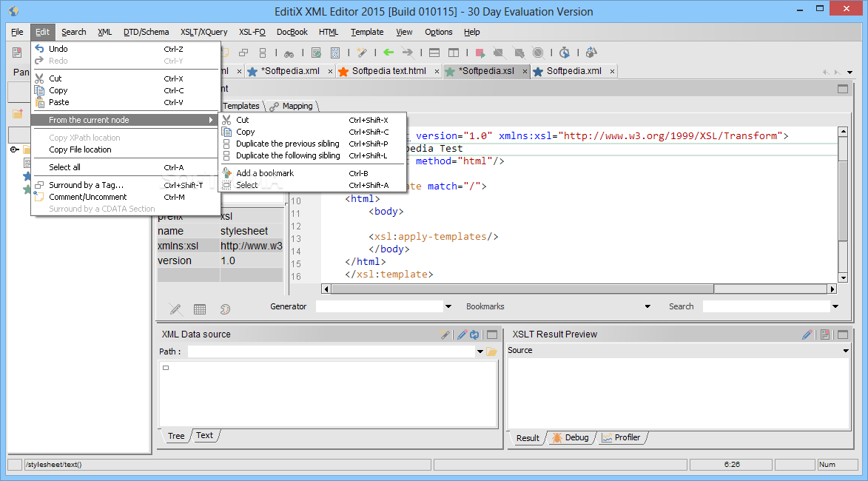This screenshot has width=868, height=481.
Task: Switch to Text tab in XML Data source
Action: (204, 436)
